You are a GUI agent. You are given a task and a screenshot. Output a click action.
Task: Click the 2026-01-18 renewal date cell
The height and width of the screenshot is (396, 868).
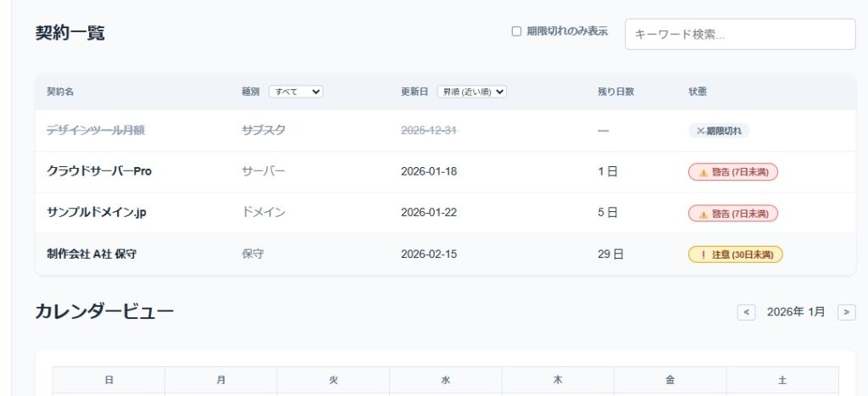(x=428, y=172)
